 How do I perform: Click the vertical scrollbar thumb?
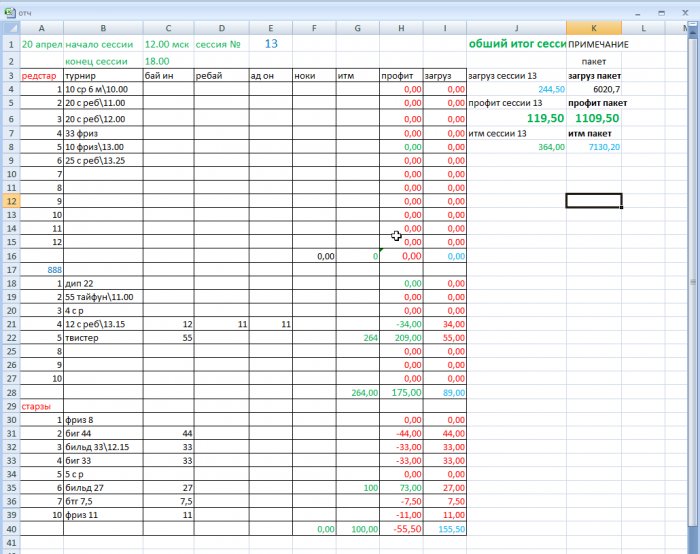693,282
